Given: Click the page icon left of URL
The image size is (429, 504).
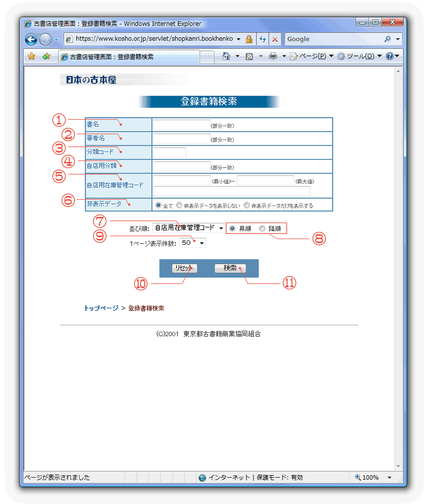Looking at the screenshot, I should coord(69,39).
